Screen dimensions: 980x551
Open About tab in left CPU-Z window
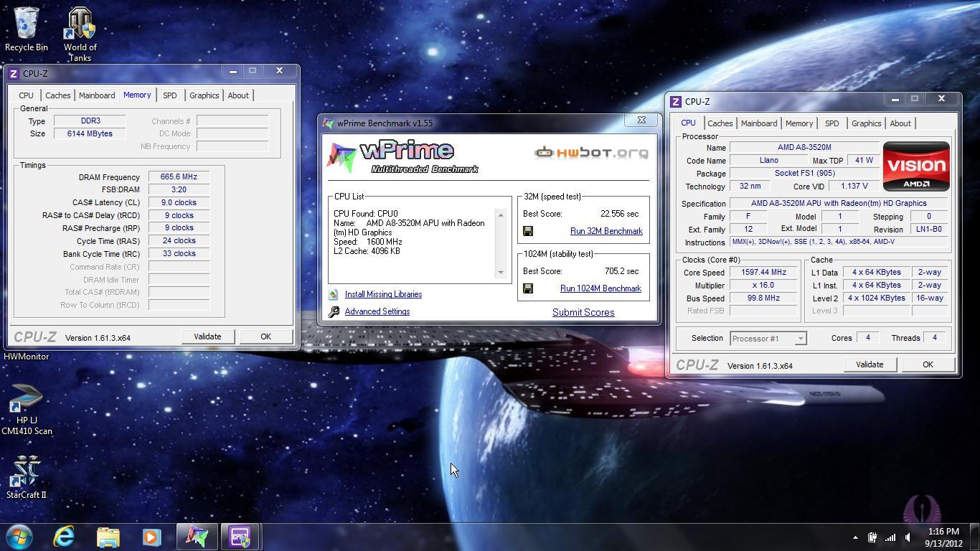click(x=238, y=95)
